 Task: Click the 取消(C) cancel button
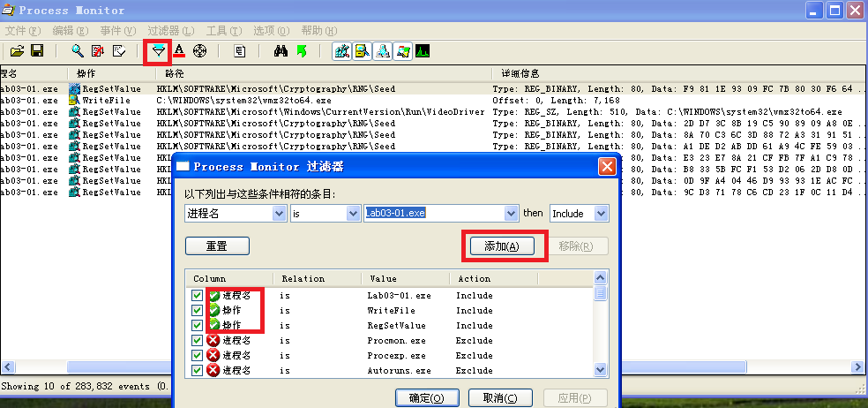pyautogui.click(x=500, y=398)
